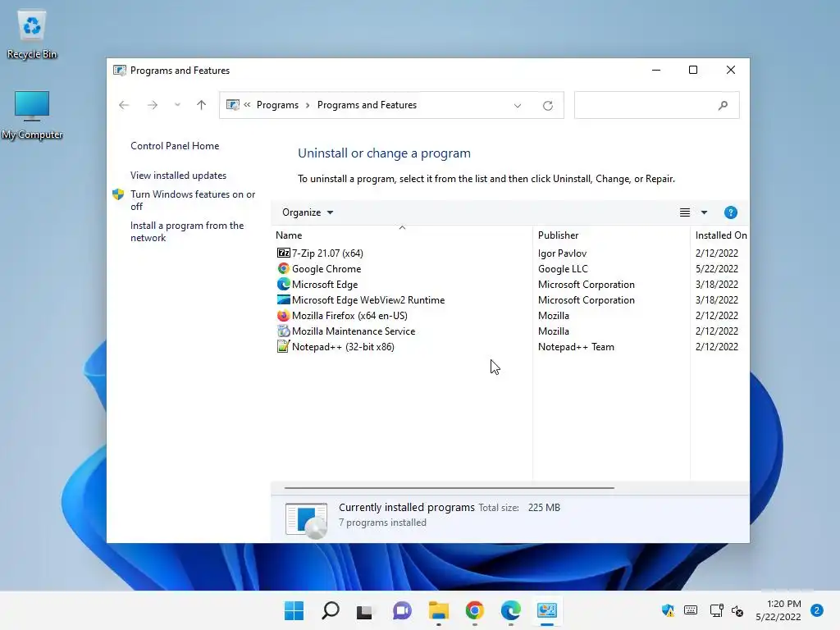840x630 pixels.
Task: Click the Edge WebView2 Runtime icon
Action: point(283,299)
